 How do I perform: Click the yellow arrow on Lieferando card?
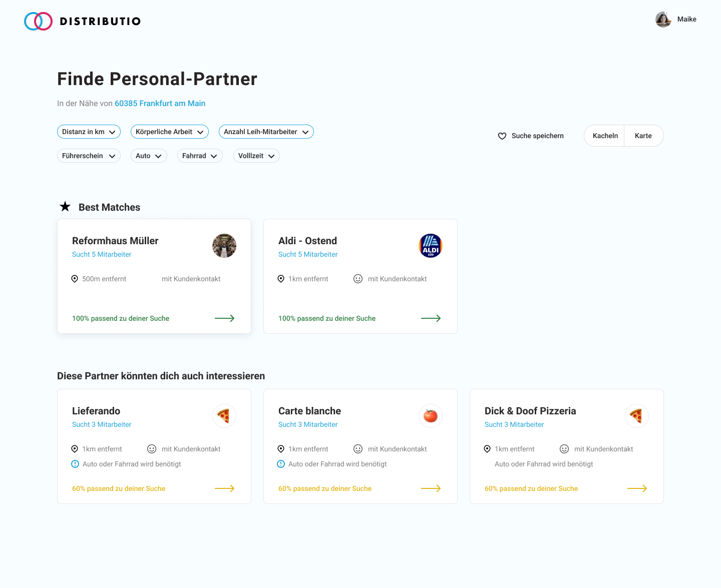click(225, 488)
